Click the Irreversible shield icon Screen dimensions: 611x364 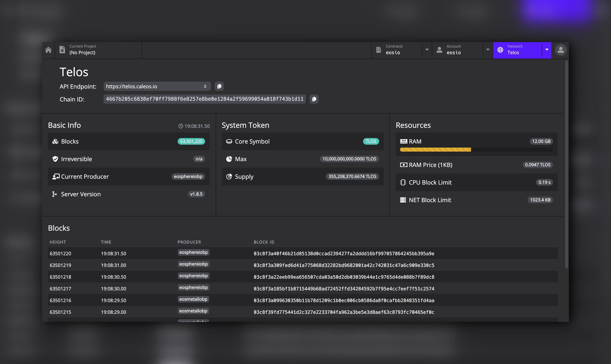pyautogui.click(x=55, y=159)
